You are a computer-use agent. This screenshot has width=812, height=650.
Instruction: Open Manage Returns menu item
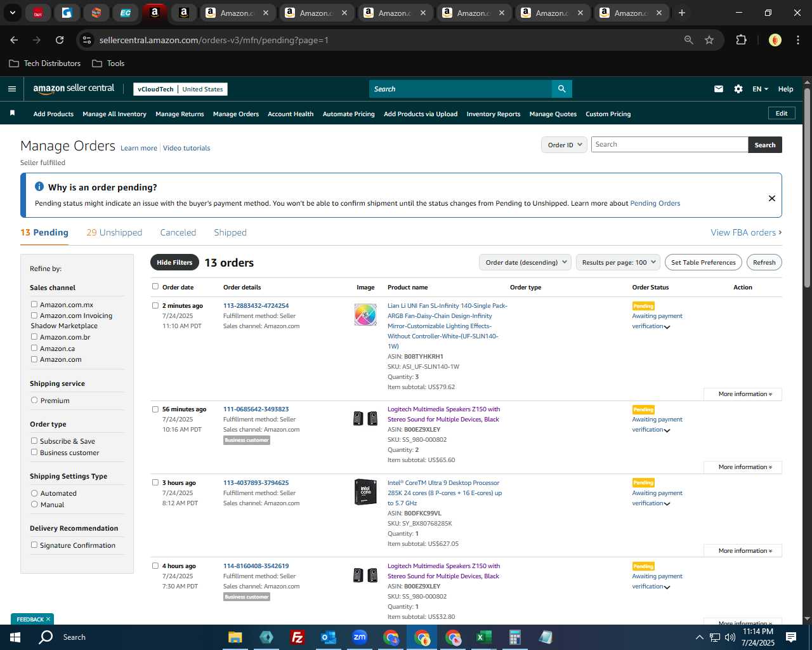(180, 114)
